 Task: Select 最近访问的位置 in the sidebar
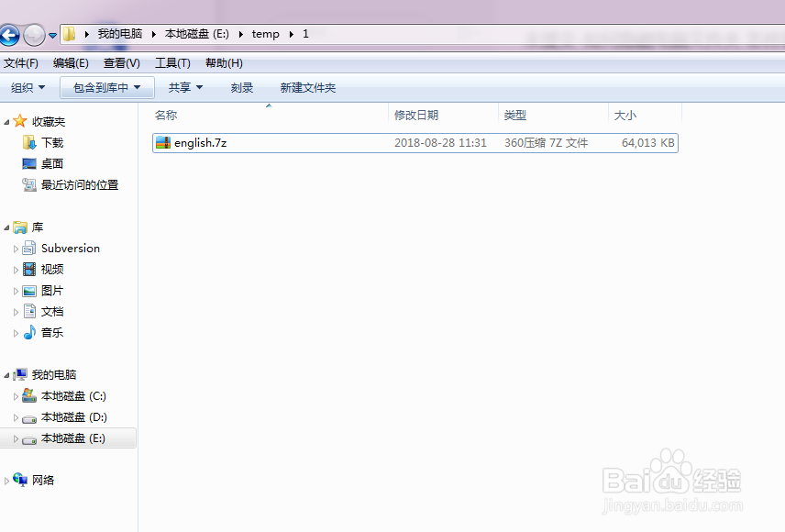[80, 185]
